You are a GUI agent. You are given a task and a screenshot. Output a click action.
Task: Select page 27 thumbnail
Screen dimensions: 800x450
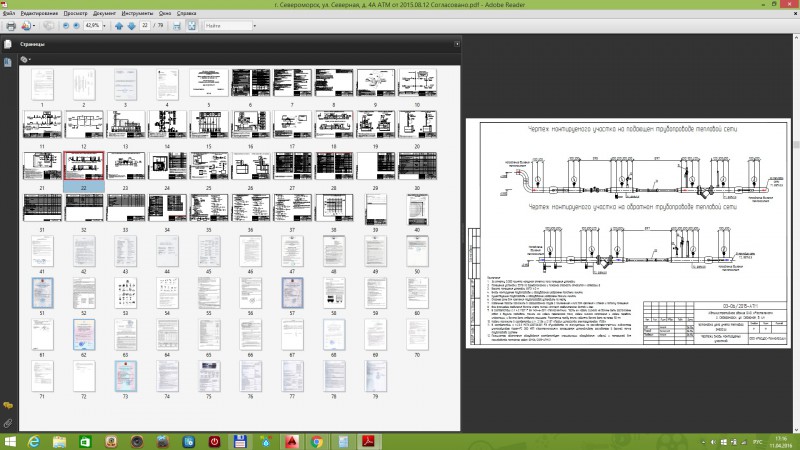[x=292, y=166]
